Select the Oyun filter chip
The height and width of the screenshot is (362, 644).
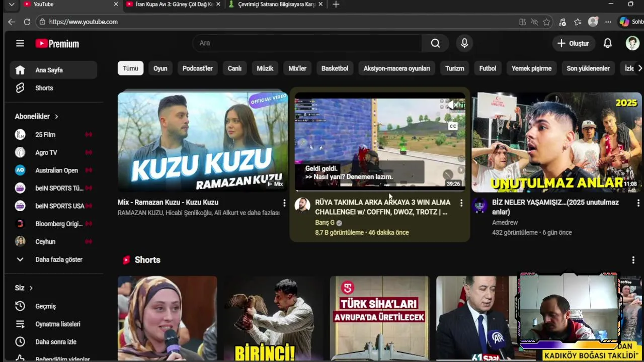(x=160, y=68)
